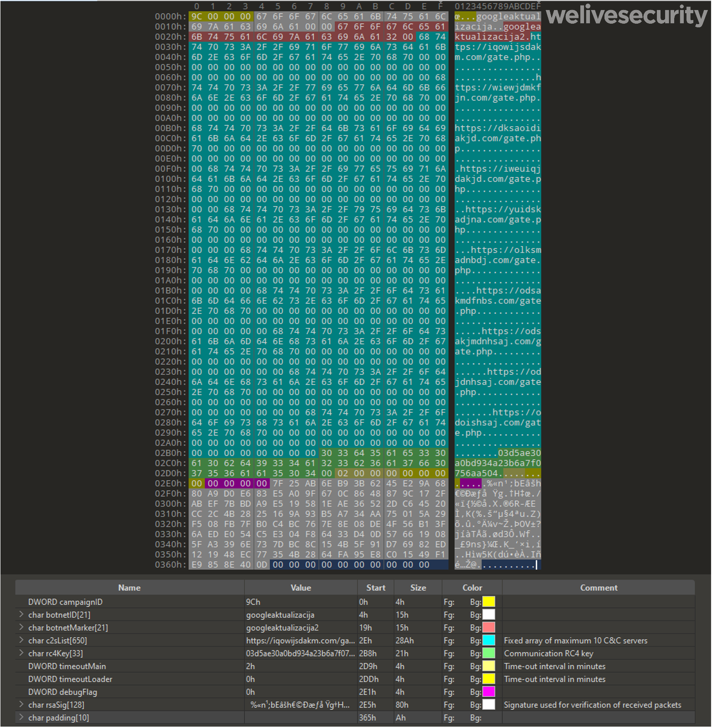The image size is (712, 728).
Task: Click the Comment column header
Action: (x=599, y=588)
